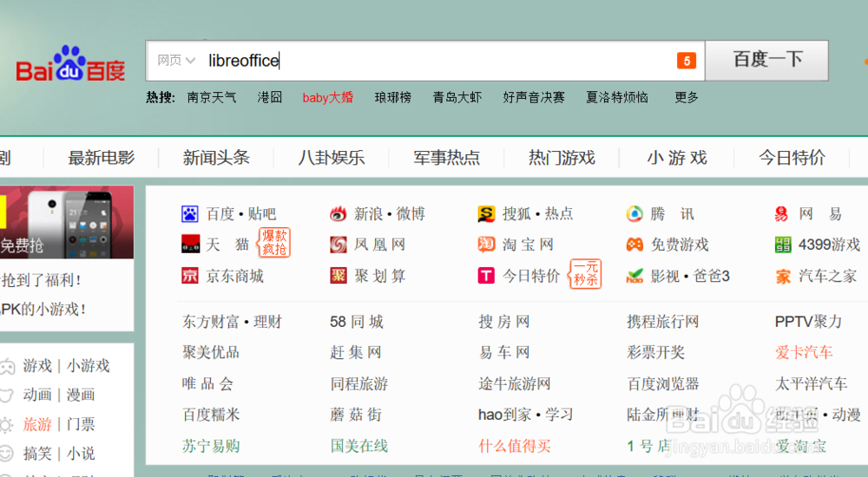Click the 汽车之家 orange icon
Image resolution: width=868 pixels, height=477 pixels.
(783, 276)
